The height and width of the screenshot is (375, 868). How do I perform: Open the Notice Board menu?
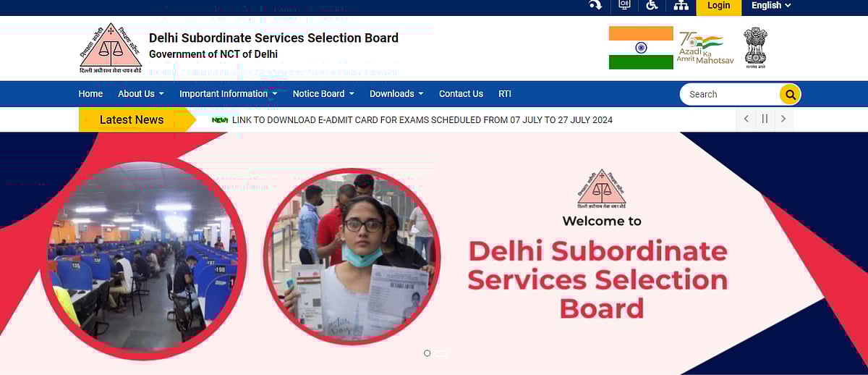(x=323, y=93)
